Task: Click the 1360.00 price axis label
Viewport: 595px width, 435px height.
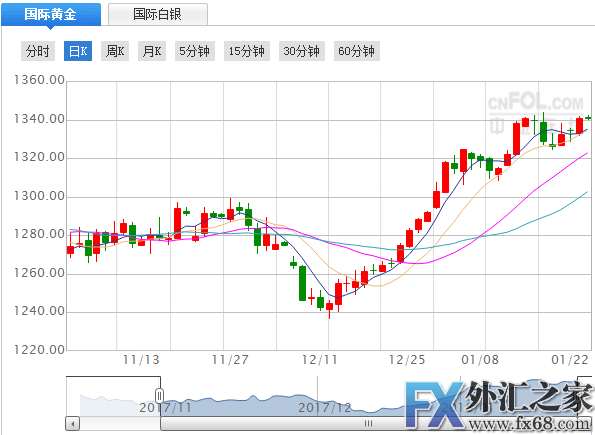Action: tap(39, 80)
